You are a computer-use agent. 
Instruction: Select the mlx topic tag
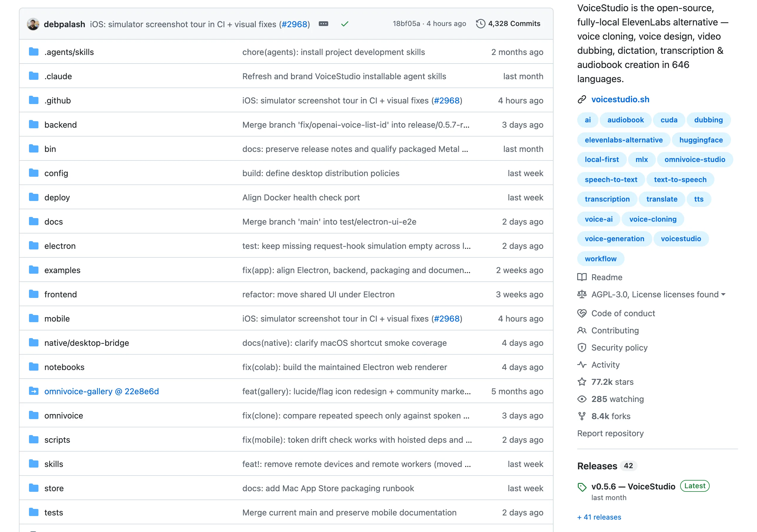tap(642, 160)
